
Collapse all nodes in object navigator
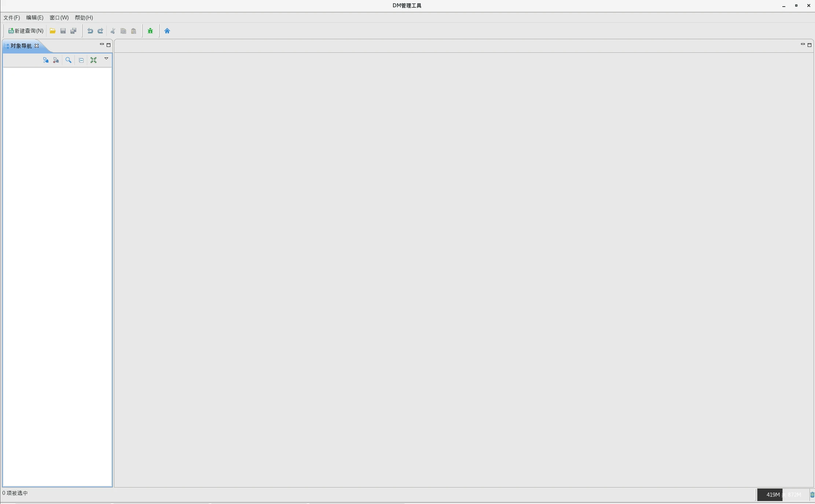click(x=81, y=60)
